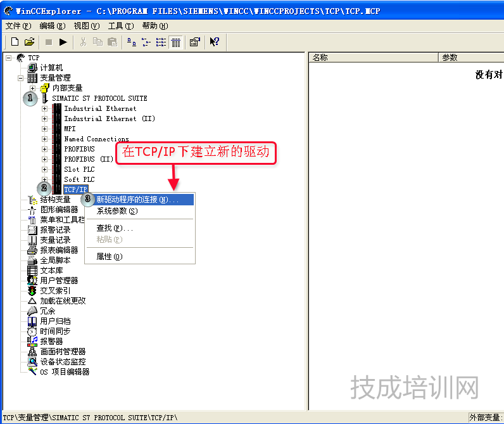Click the context Help arrow icon
The image size is (504, 424).
pos(215,42)
